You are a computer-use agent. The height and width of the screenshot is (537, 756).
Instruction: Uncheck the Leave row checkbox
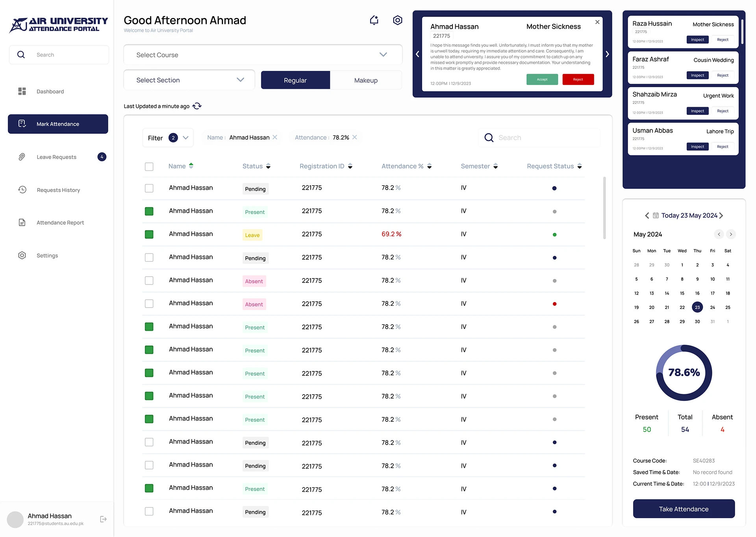click(149, 234)
